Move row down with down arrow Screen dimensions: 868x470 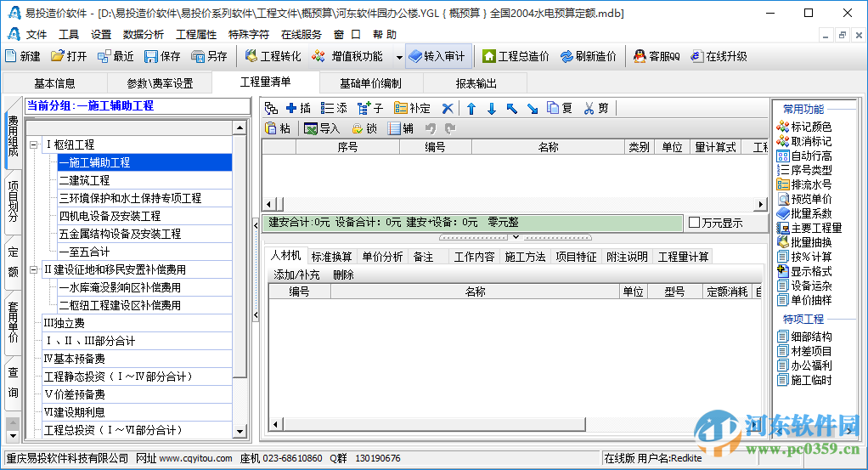coord(492,109)
